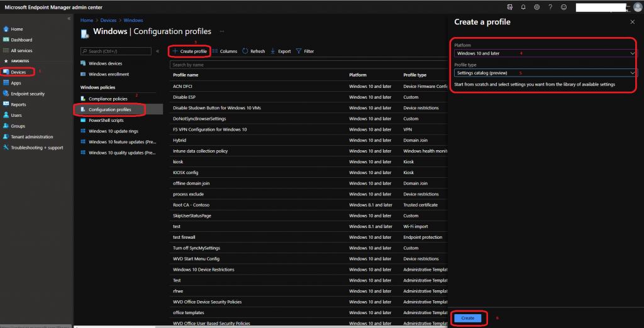The height and width of the screenshot is (328, 644).
Task: Open the SkipUserStatusPage profile
Action: [192, 216]
